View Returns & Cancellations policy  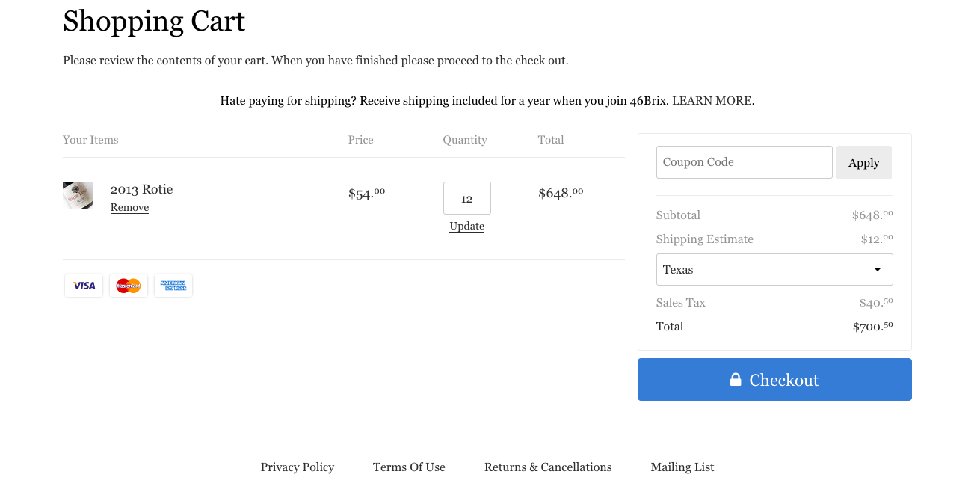pyautogui.click(x=548, y=467)
